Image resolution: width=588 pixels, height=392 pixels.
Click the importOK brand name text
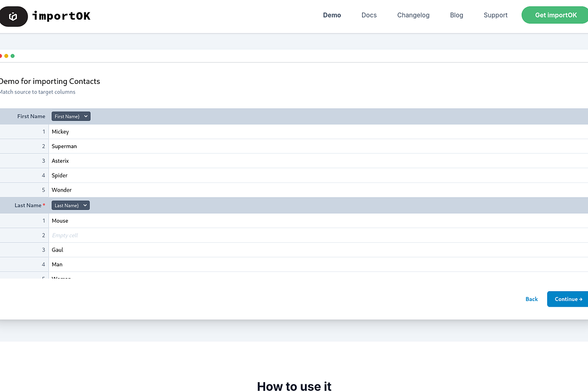click(61, 16)
